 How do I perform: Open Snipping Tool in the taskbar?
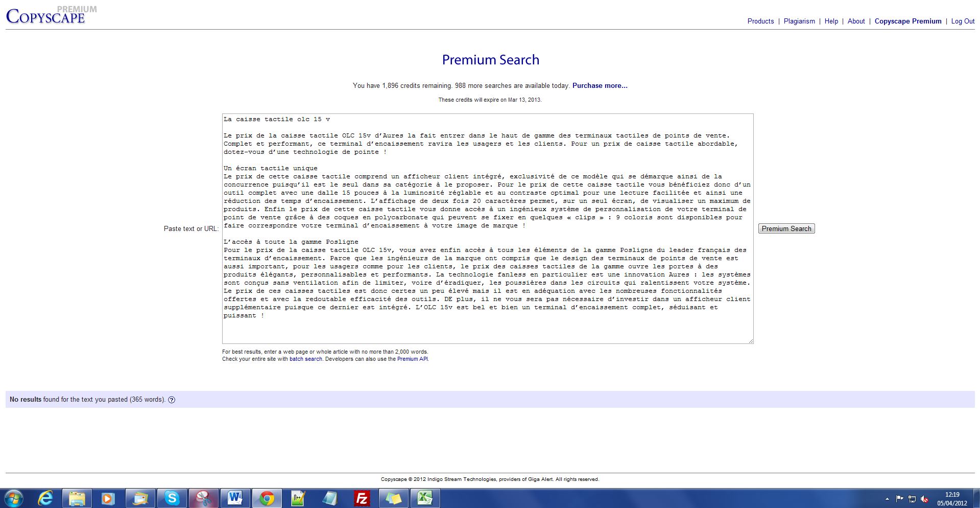(204, 498)
